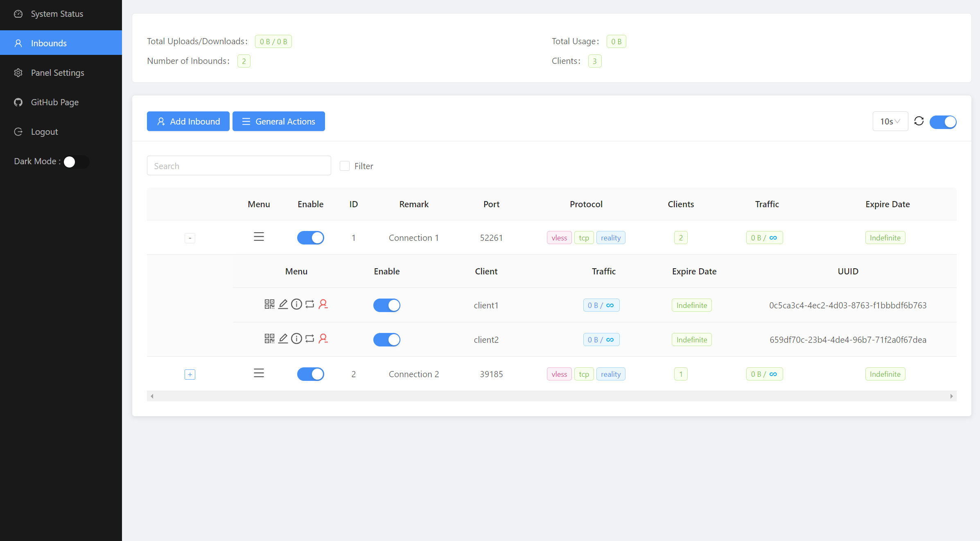Go to System Status page
980x541 pixels.
coord(57,14)
